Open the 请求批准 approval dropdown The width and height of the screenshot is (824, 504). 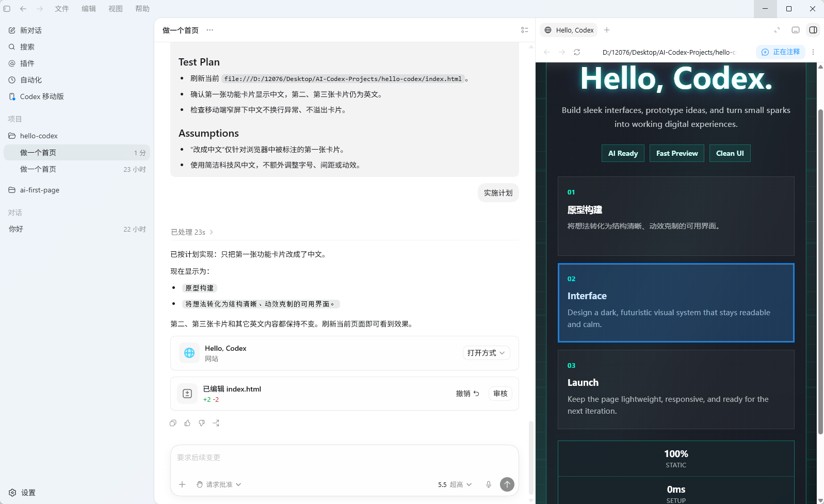[219, 484]
